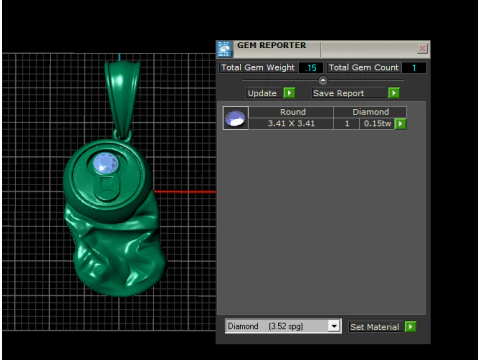Click the green arrow beside Save Report
Viewport: 480px width, 360px height.
[394, 93]
